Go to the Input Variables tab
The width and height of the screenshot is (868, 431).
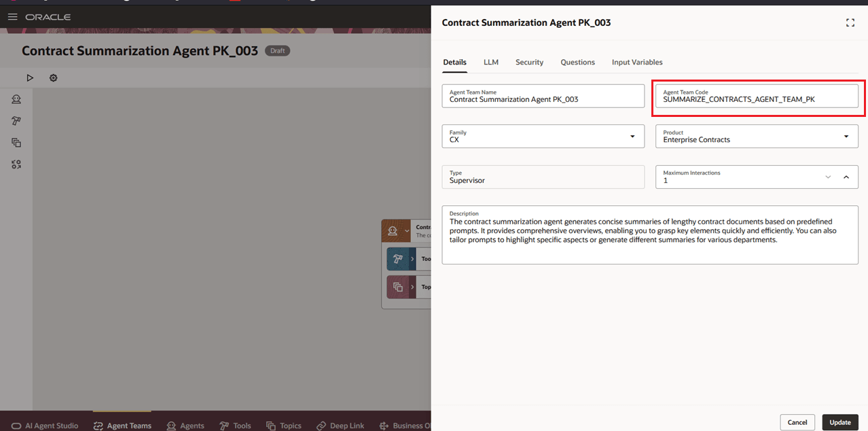637,63
